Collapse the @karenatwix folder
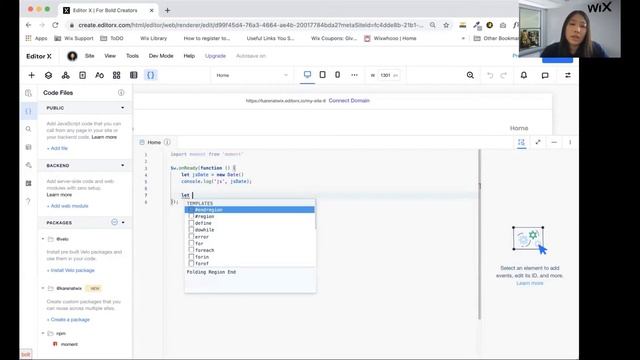640x360 pixels. (43, 288)
